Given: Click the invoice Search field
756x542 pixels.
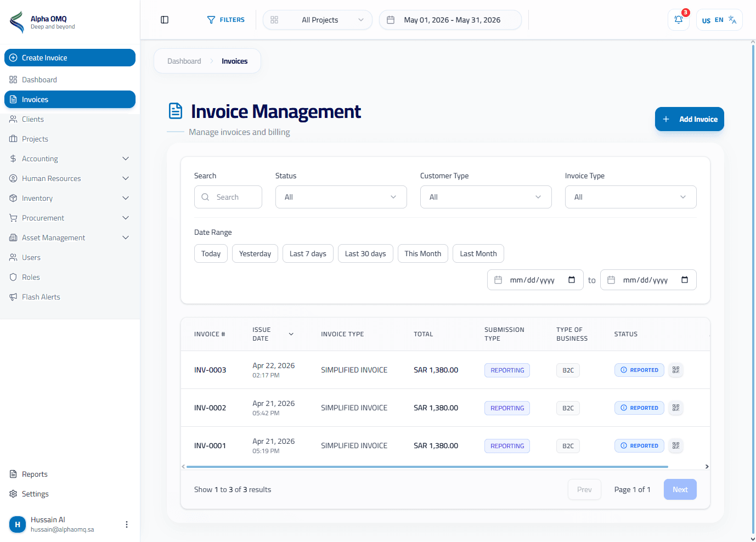Looking at the screenshot, I should pyautogui.click(x=228, y=197).
